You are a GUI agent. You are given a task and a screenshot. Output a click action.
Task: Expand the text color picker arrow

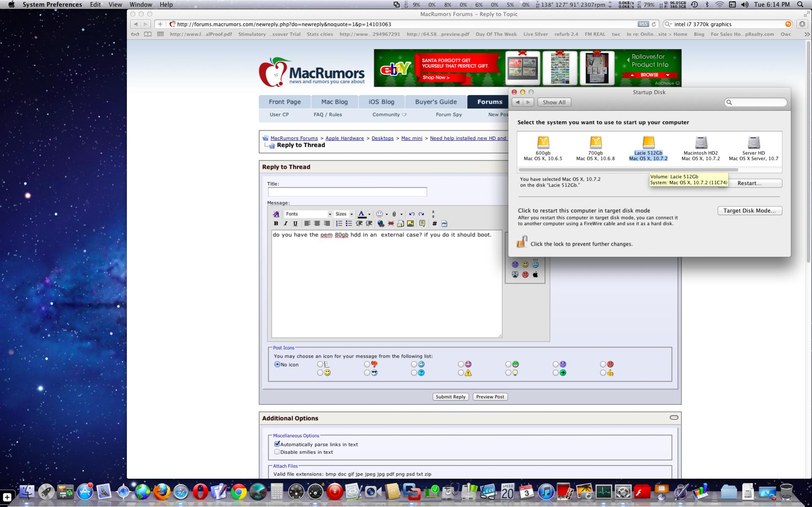(x=369, y=214)
